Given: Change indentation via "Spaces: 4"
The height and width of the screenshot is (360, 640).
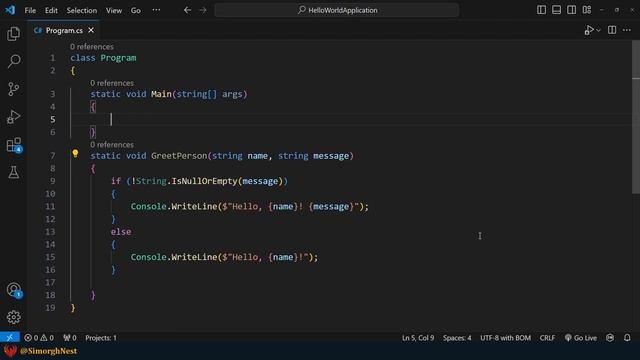Looking at the screenshot, I should pos(457,338).
